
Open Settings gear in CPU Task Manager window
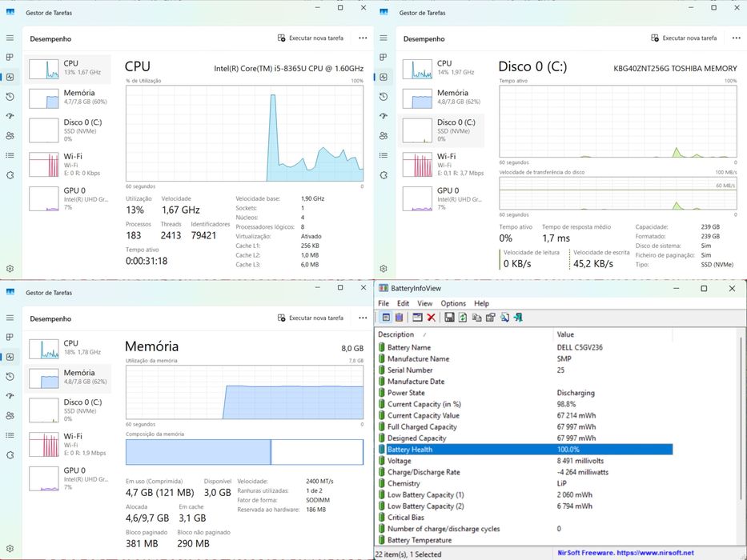[10, 269]
